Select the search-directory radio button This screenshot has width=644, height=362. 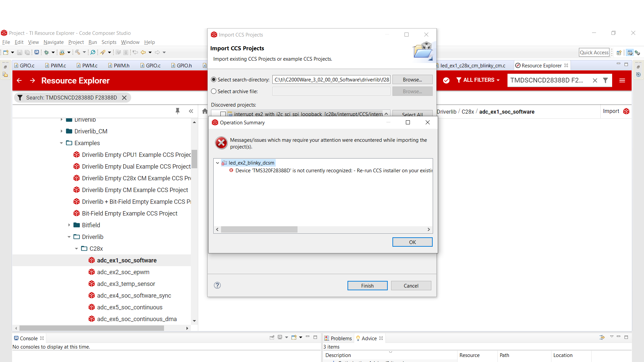click(214, 80)
